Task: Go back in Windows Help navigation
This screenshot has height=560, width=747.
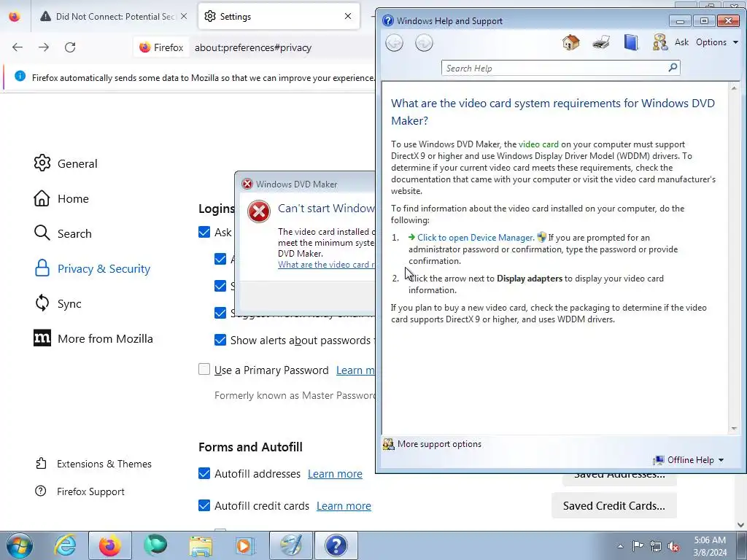Action: pyautogui.click(x=394, y=43)
